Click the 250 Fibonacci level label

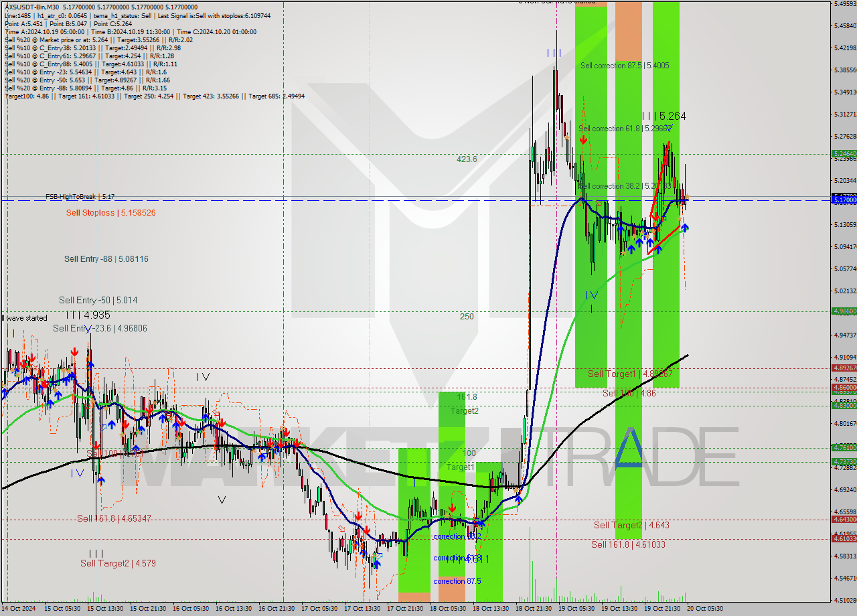click(x=467, y=317)
